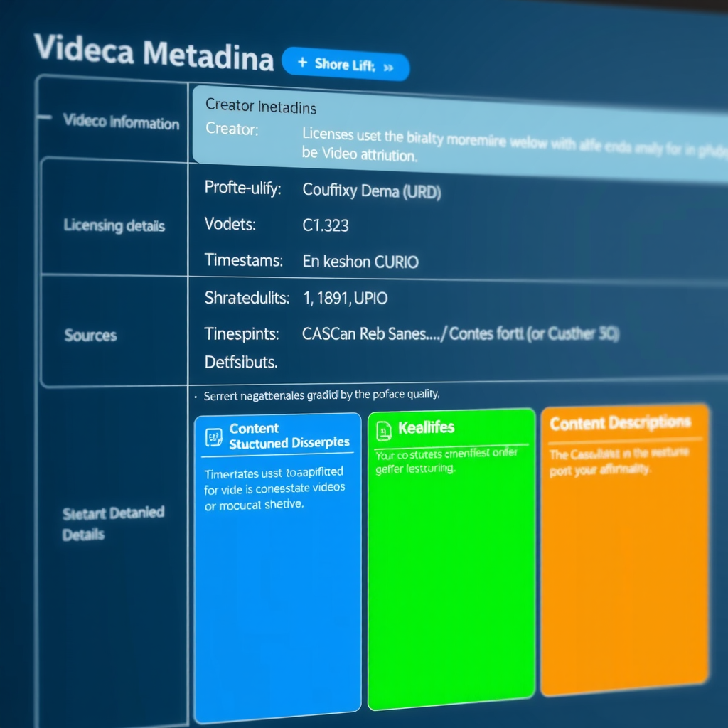Viewport: 728px width, 728px height.
Task: Click the Share Lift button
Action: pyautogui.click(x=346, y=65)
